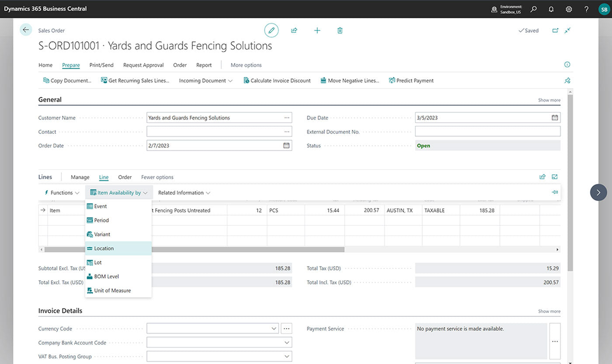Go to next record with arrow
This screenshot has width=612, height=364.
598,192
